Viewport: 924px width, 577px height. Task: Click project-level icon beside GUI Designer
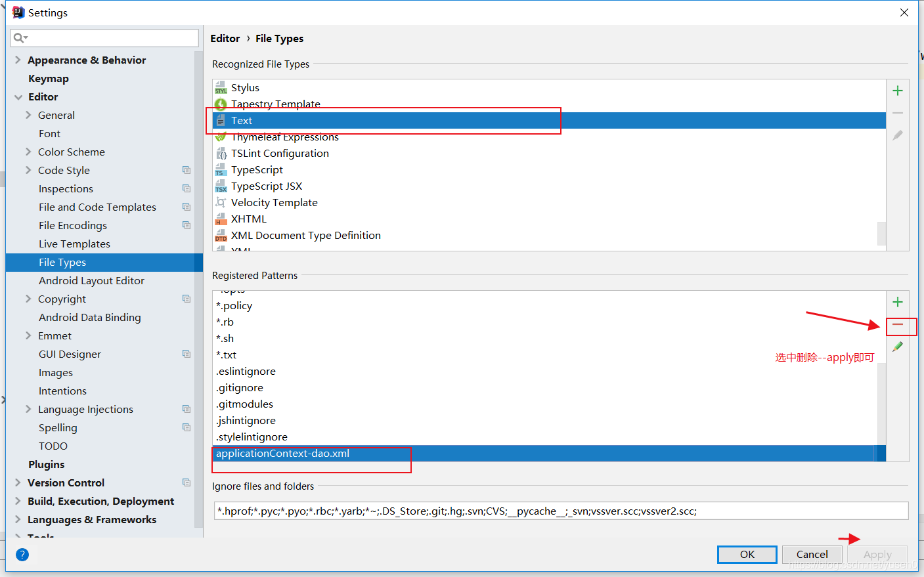(187, 354)
